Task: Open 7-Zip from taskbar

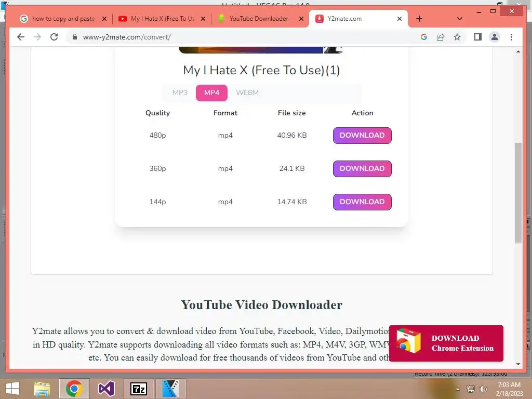Action: click(138, 389)
